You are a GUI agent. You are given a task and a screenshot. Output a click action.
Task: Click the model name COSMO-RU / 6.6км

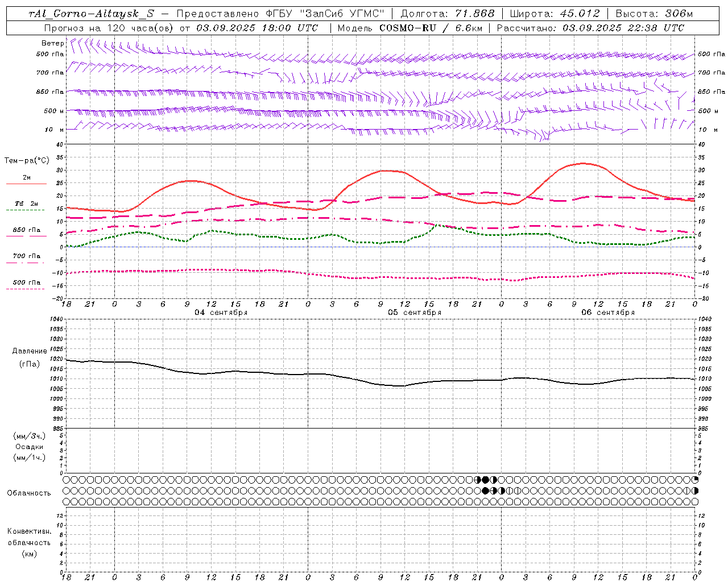(x=431, y=28)
